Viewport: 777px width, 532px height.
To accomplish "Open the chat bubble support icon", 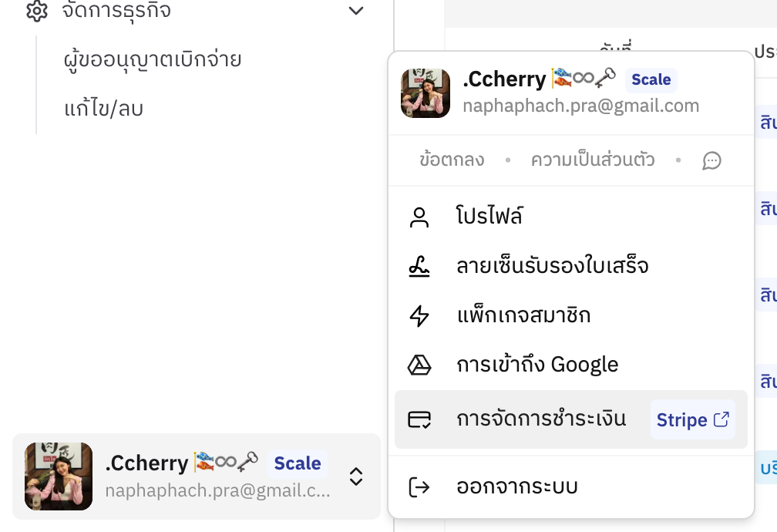I will (711, 161).
